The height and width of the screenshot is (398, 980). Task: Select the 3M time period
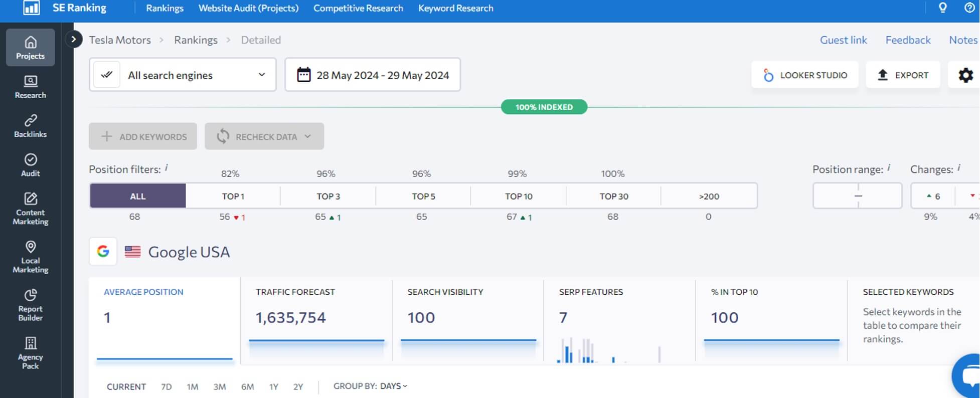[220, 386]
